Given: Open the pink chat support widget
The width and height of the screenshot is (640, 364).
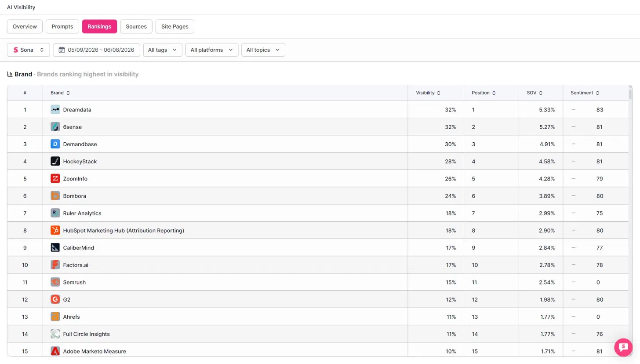Looking at the screenshot, I should [x=623, y=347].
